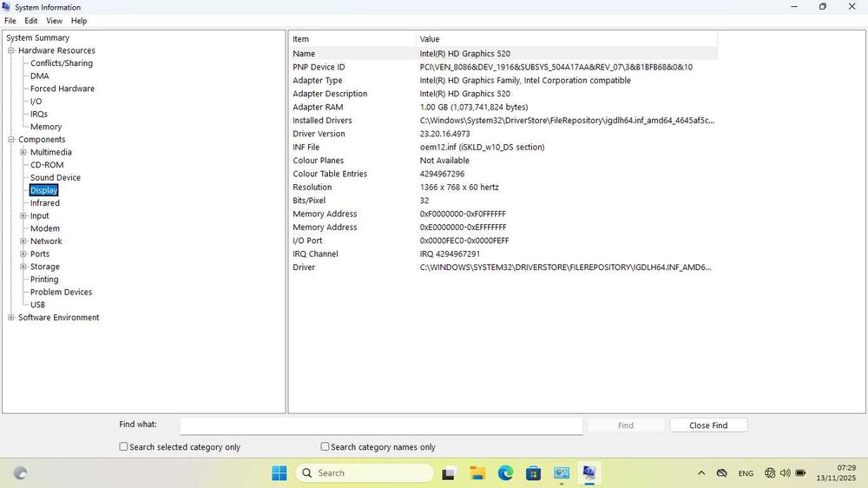Screen dimensions: 868x488
Task: Click the Resolution 1366 x 768 row
Action: pos(503,188)
